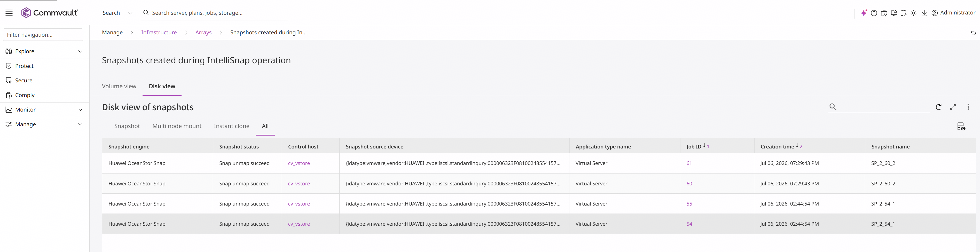
Task: Open the hamburger navigation menu
Action: 9,13
